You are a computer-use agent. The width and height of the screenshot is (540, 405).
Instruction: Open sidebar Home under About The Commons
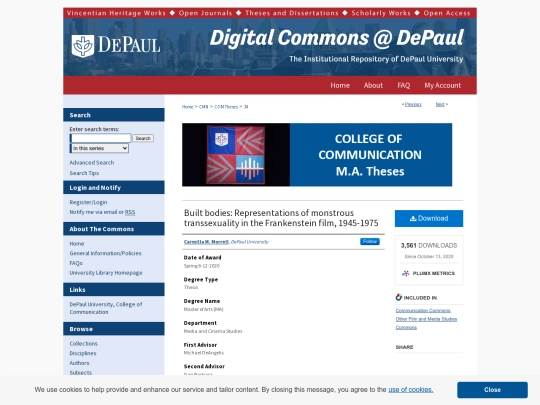click(x=76, y=243)
